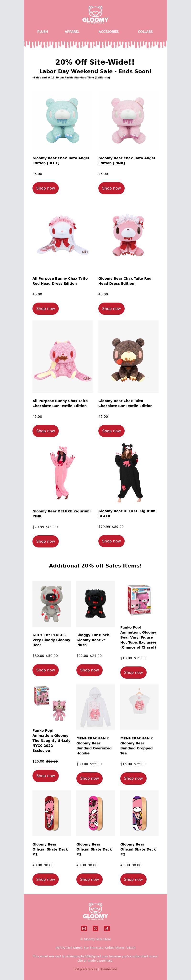Open the X social icon in footer
This screenshot has width=191, height=980.
coord(95,928)
